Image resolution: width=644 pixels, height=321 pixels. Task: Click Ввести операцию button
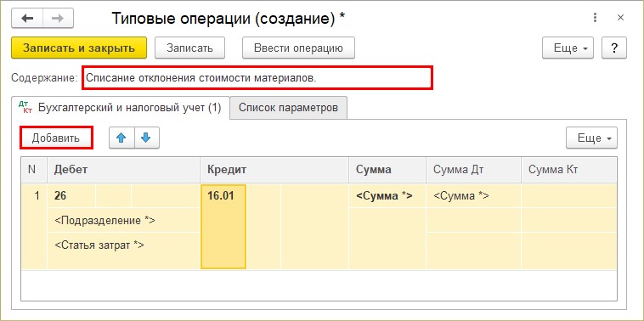pyautogui.click(x=298, y=48)
